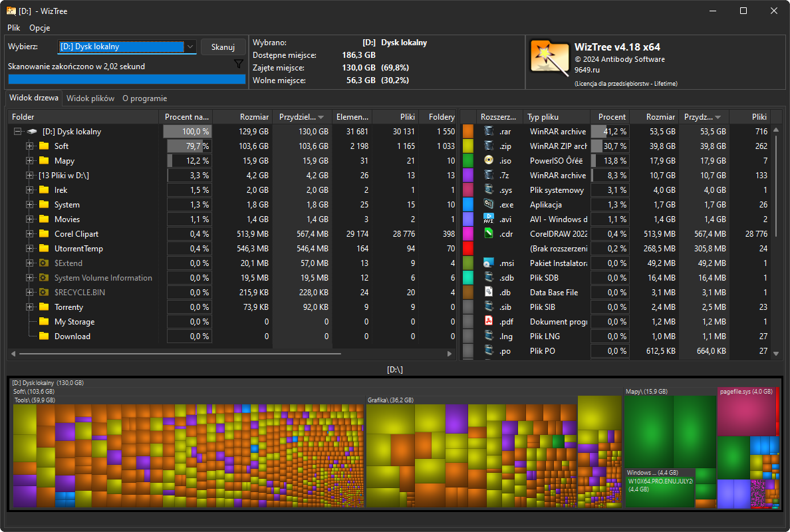
Task: Click the Mapy\ (15,9 GB) treemap label
Action: pyautogui.click(x=646, y=392)
